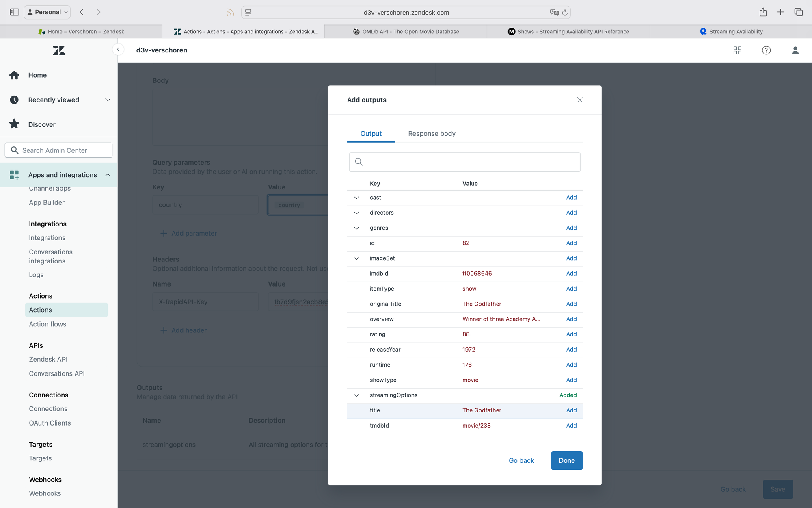Open the Zendesk products grid icon
The image size is (812, 508).
(737, 50)
